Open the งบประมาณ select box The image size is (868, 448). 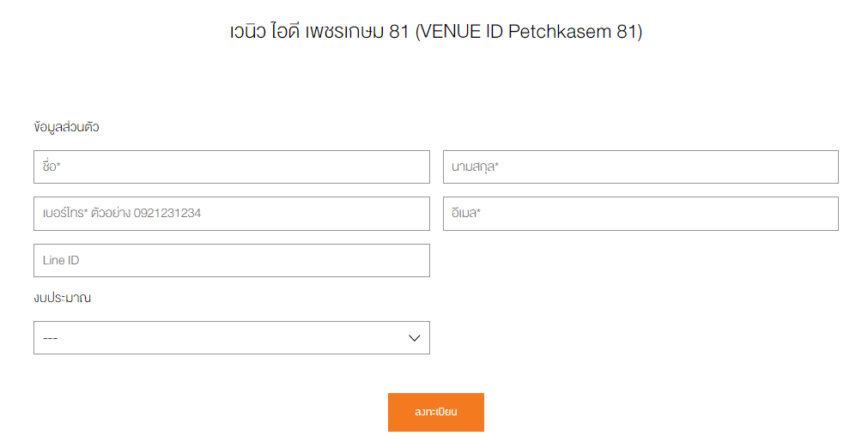pyautogui.click(x=232, y=338)
